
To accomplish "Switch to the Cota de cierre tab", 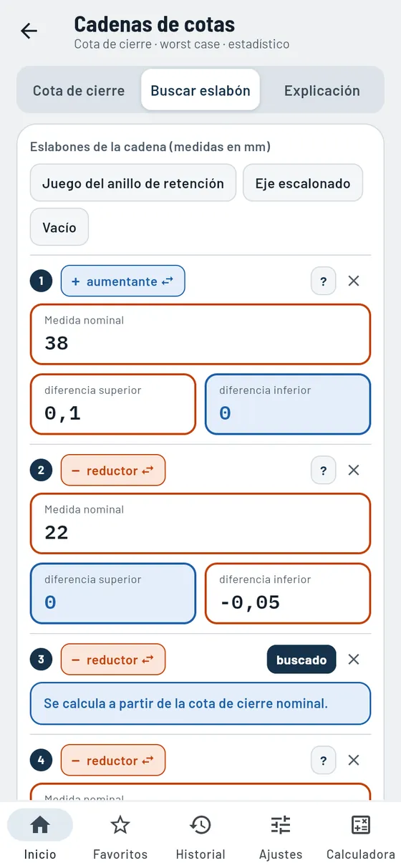I will click(79, 90).
